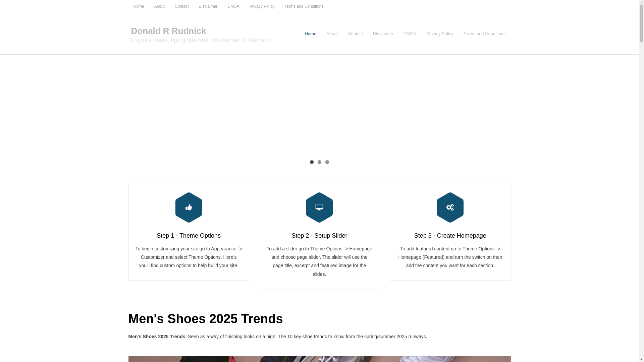Go to Terms and Conditions main navigation
This screenshot has height=362, width=644.
coord(484,34)
